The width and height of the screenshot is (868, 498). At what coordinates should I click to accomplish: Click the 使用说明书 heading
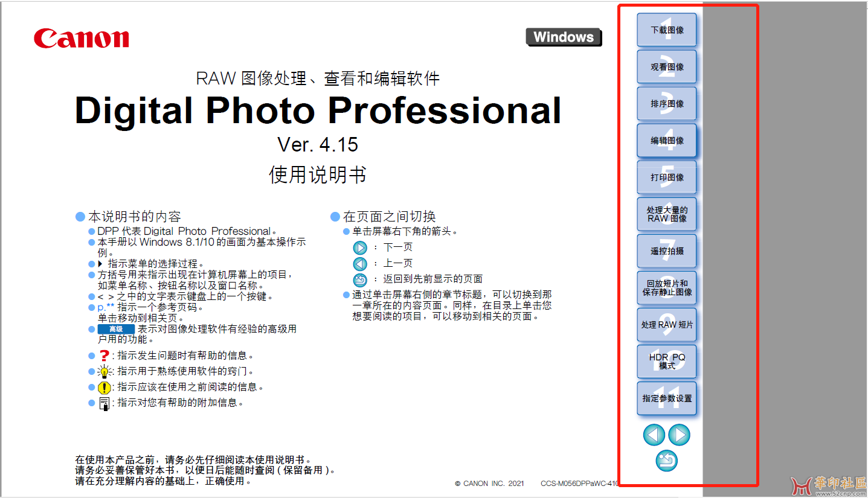coord(318,175)
